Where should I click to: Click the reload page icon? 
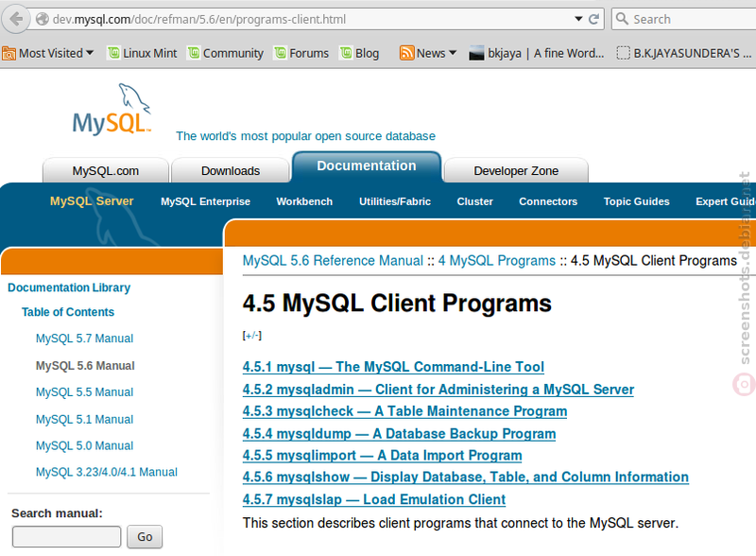click(x=594, y=19)
